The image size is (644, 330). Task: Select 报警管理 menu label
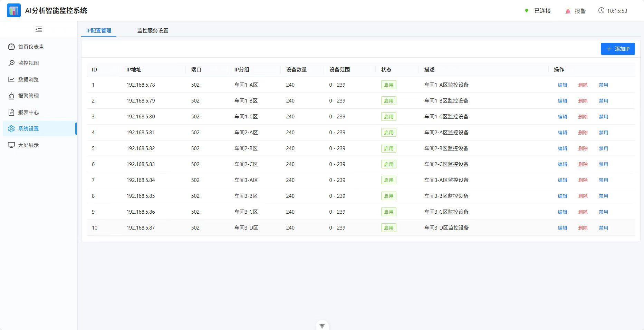(x=28, y=96)
